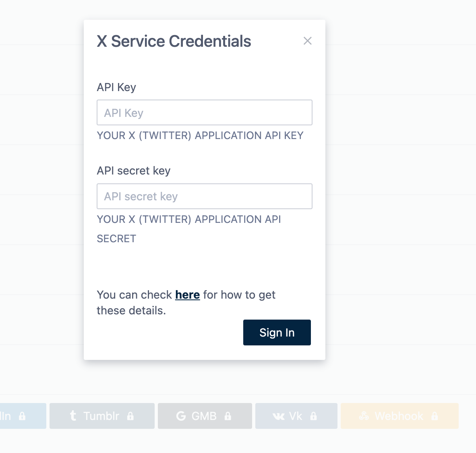Viewport: 476px width, 453px height.
Task: Close the X Service Credentials dialog
Action: (x=308, y=41)
